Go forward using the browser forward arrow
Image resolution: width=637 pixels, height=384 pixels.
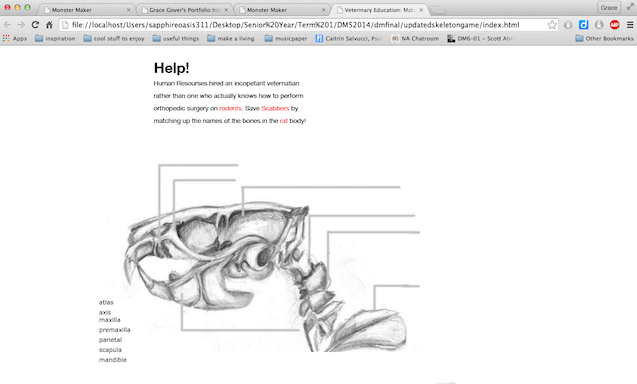click(x=21, y=25)
